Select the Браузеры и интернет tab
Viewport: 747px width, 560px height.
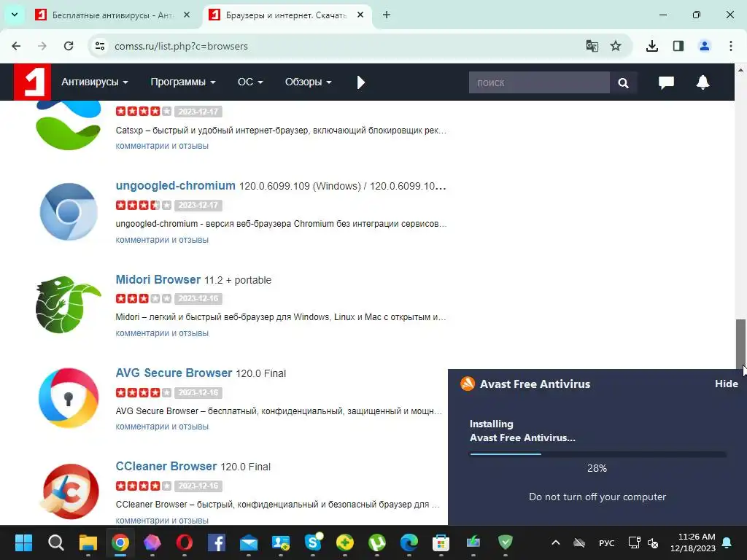[x=286, y=15]
